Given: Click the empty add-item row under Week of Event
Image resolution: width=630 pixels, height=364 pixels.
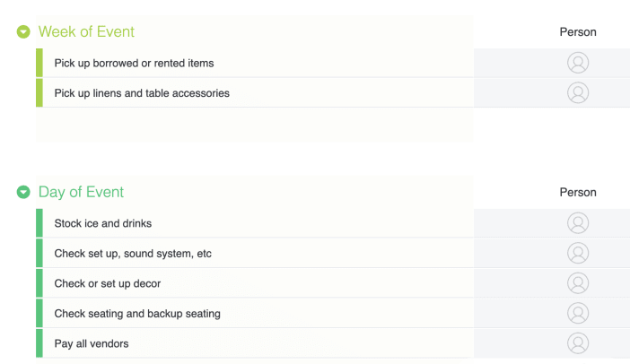Looking at the screenshot, I should click(254, 124).
